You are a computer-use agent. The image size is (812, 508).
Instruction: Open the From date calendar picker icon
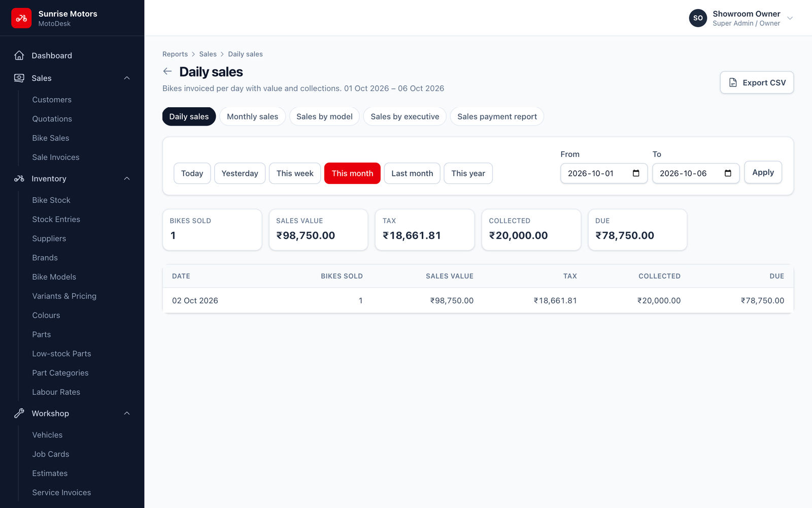pos(636,173)
